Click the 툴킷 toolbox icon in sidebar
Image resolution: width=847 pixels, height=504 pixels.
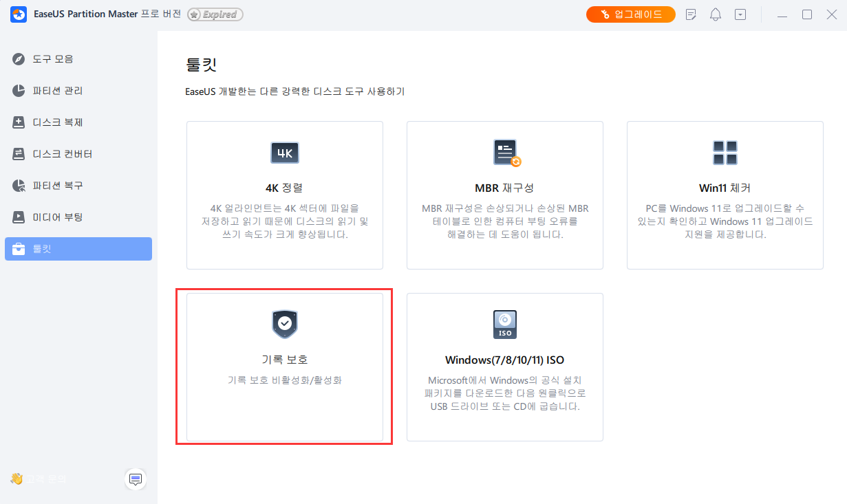coord(19,249)
